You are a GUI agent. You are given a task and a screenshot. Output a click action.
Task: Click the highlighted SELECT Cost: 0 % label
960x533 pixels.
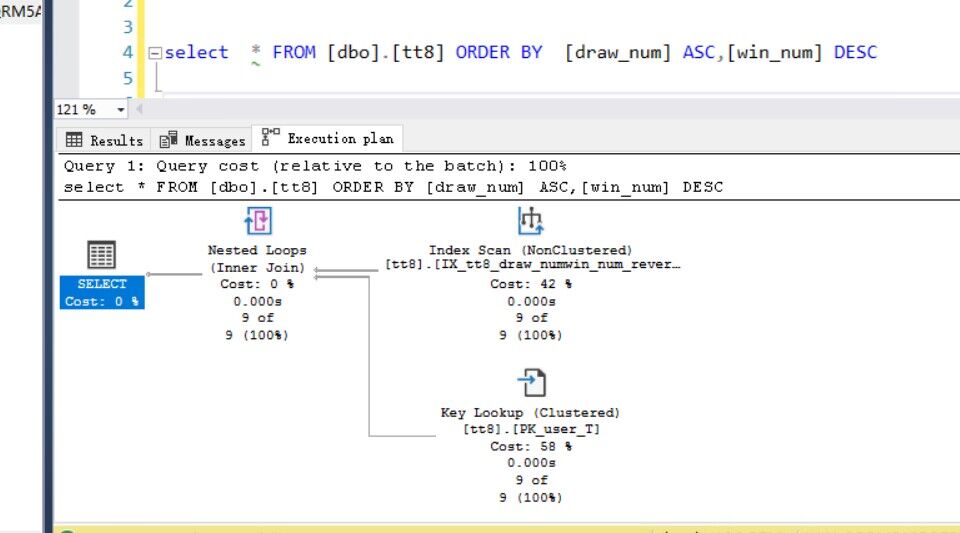coord(102,293)
